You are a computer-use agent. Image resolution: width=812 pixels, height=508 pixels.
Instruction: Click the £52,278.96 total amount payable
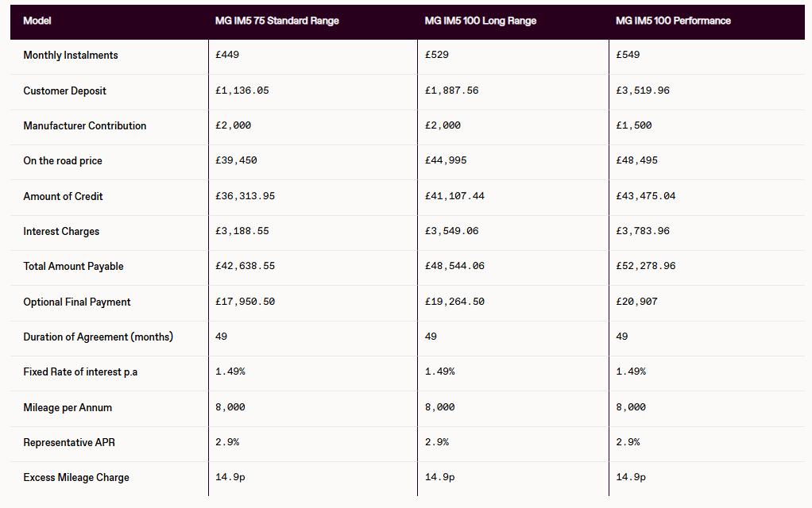tap(645, 266)
